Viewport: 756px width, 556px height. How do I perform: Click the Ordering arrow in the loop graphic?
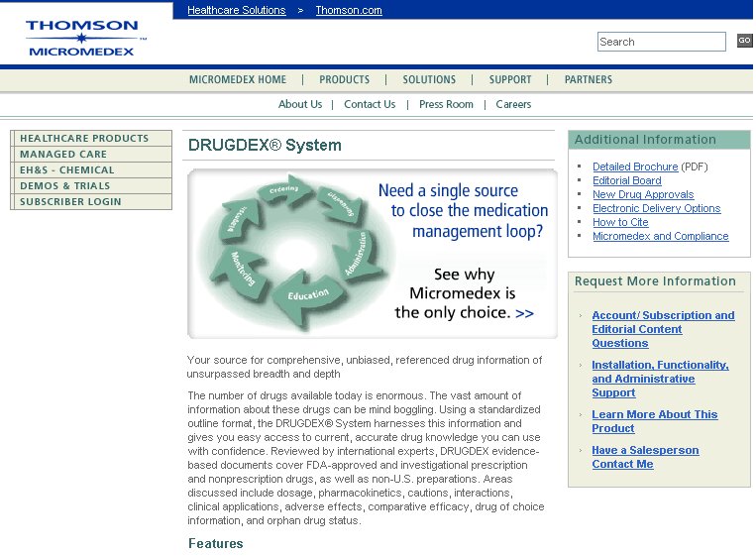284,190
